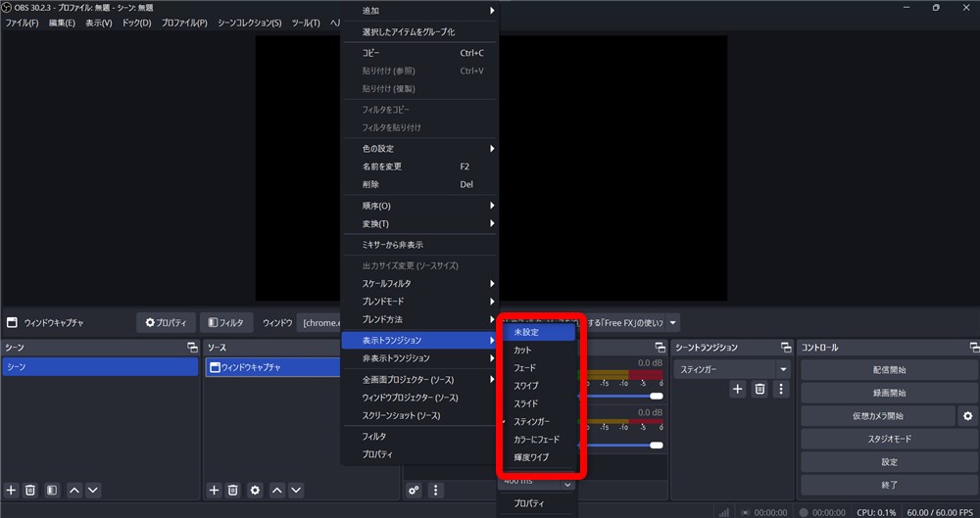Choose 未設定 in show transition submenu
Screen dimensions: 980x518
point(538,332)
